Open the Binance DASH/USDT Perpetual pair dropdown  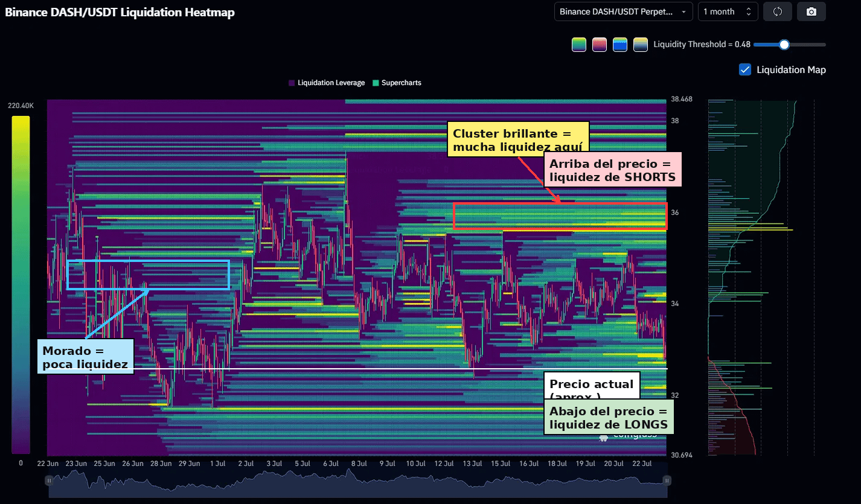point(624,11)
